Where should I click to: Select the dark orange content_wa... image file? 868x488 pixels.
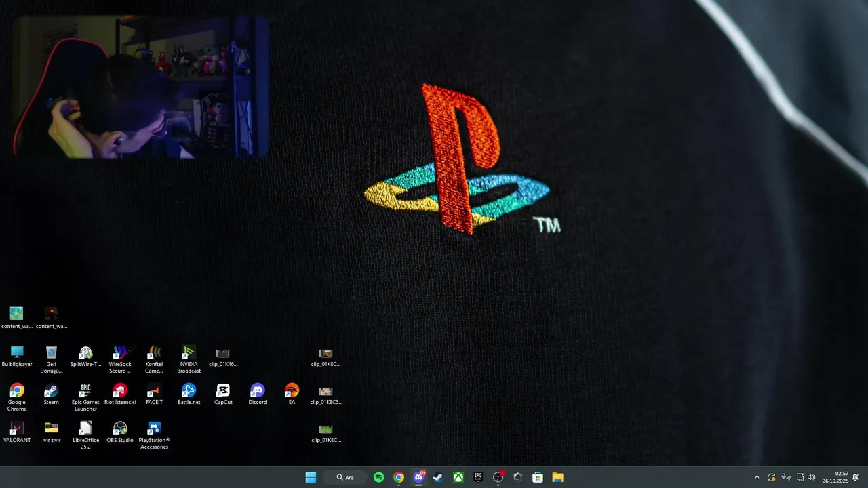(x=51, y=318)
